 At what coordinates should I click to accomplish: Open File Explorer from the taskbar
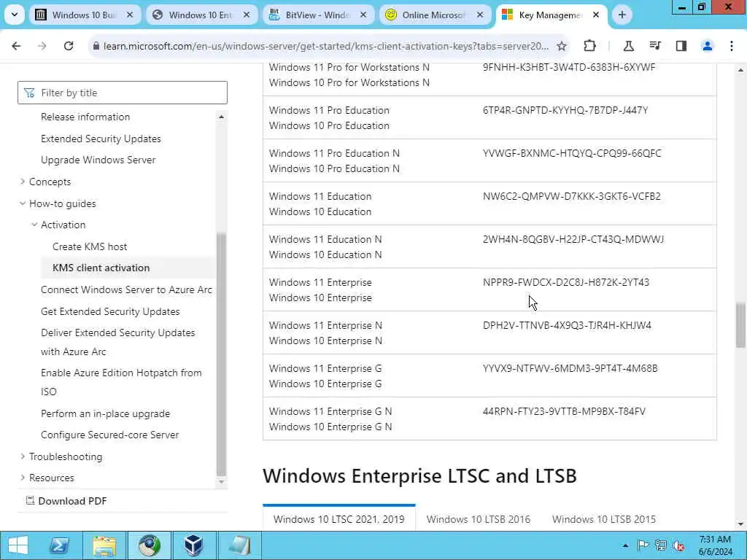(x=104, y=545)
